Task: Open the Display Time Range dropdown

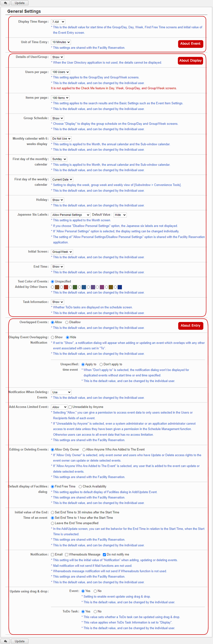Action: (x=58, y=22)
